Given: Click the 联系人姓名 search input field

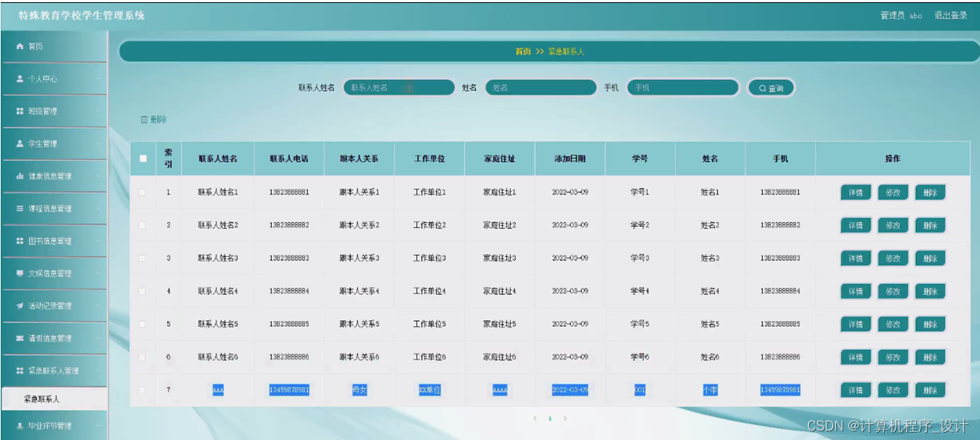Looking at the screenshot, I should click(x=399, y=88).
